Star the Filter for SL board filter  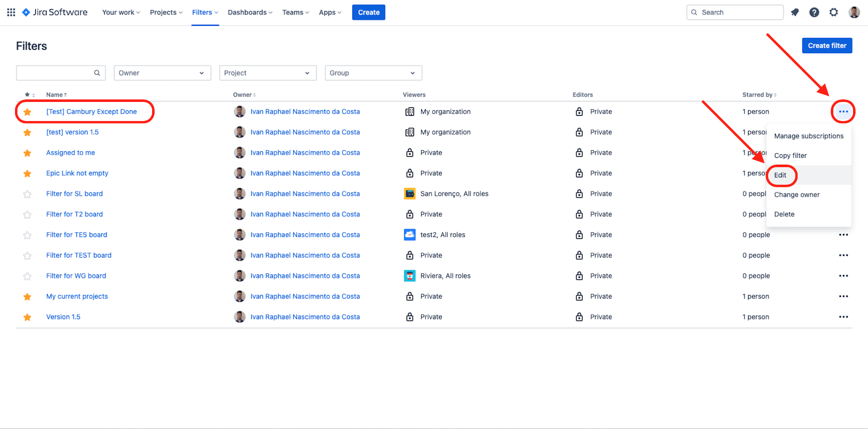[27, 194]
